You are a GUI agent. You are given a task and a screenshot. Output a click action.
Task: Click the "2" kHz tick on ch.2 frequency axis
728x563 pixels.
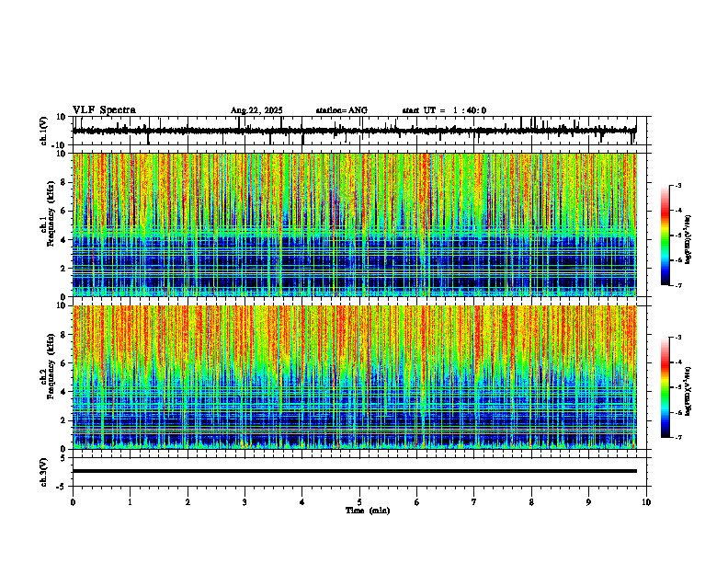tap(63, 420)
